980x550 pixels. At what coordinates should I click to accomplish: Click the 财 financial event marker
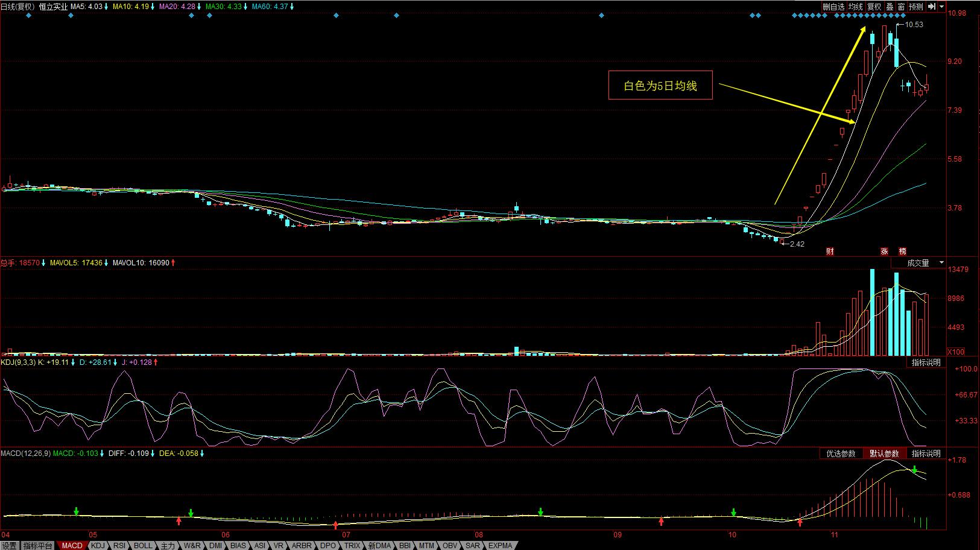[x=830, y=251]
